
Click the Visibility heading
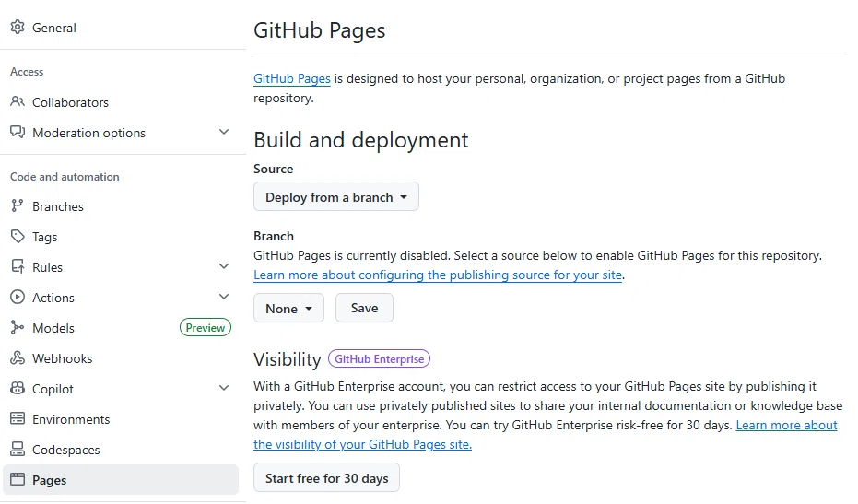[x=288, y=359]
